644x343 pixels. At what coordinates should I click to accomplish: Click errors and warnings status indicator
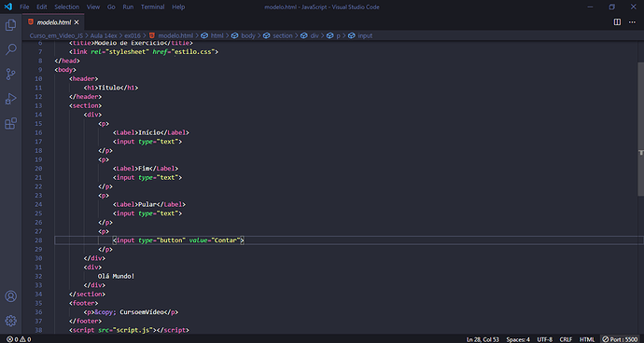19,339
